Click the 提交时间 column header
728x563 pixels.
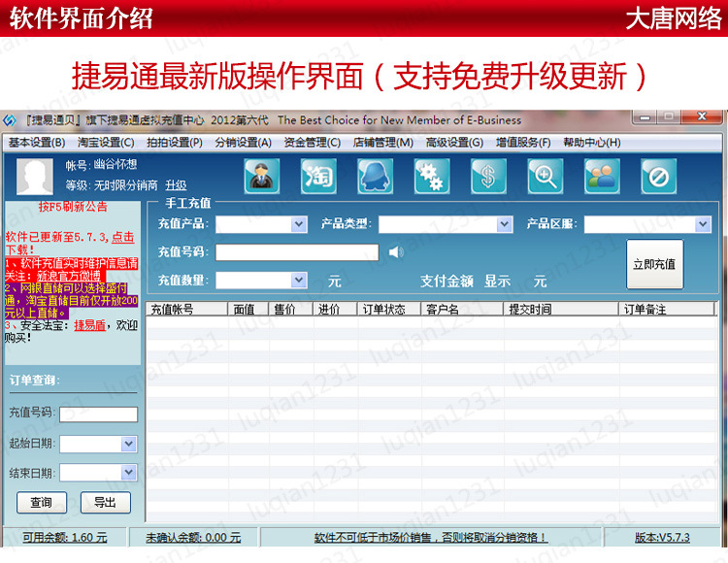tap(561, 309)
